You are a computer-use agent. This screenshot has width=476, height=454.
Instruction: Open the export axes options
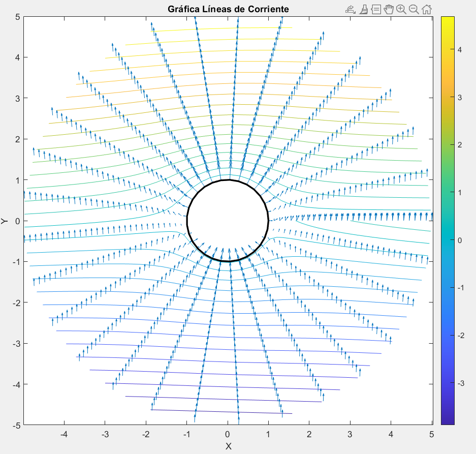click(x=350, y=9)
